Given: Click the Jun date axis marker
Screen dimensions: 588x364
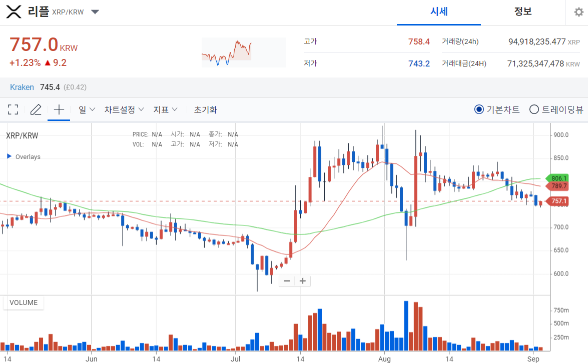Looking at the screenshot, I should point(92,359).
